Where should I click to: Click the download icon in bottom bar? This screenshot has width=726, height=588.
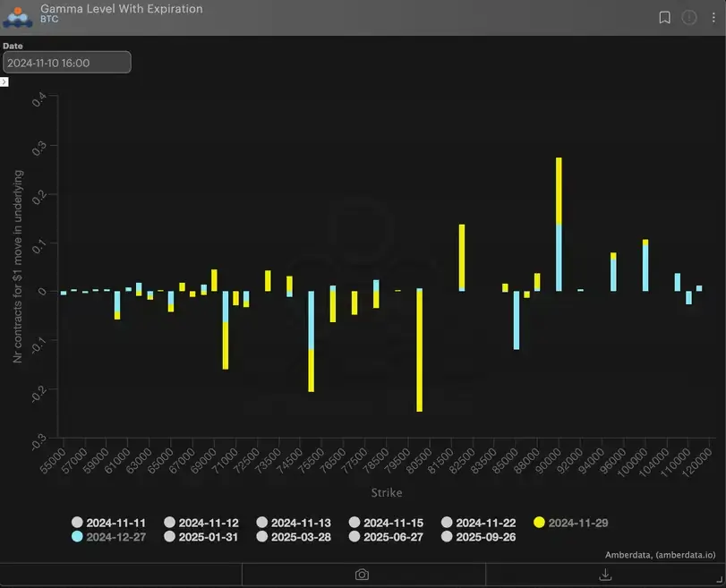coord(605,575)
